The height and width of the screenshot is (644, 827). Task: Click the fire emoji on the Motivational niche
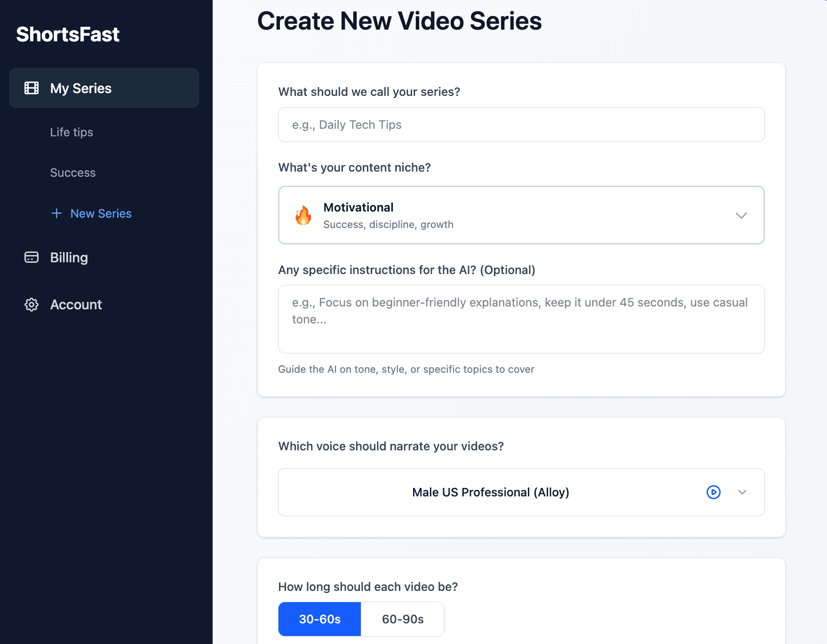click(303, 215)
